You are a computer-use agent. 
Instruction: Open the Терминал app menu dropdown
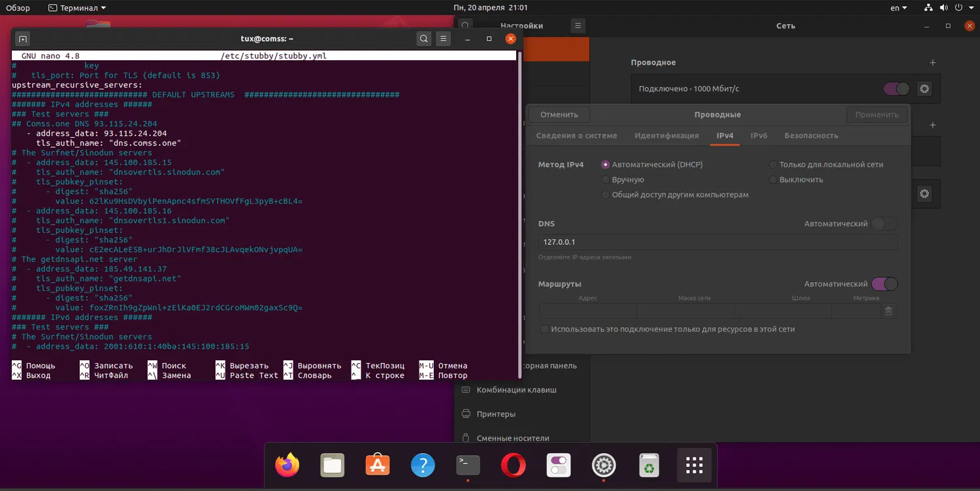click(77, 8)
